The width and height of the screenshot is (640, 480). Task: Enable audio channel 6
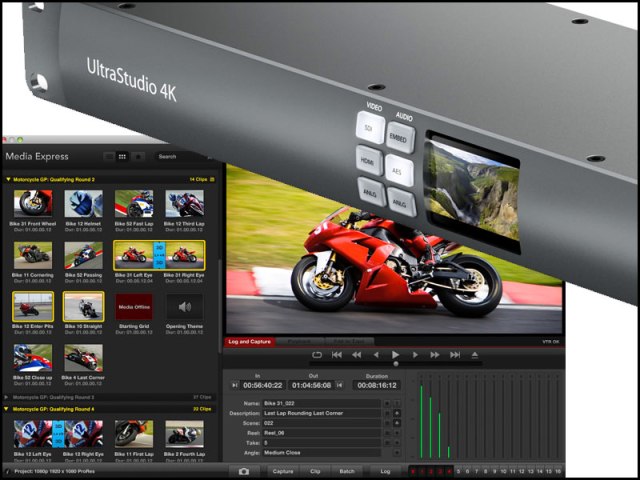(467, 471)
